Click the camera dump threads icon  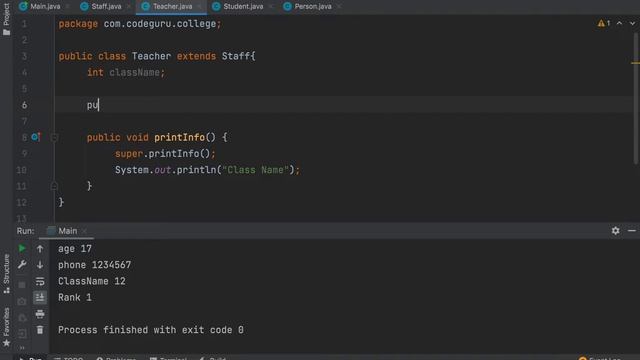tap(22, 301)
